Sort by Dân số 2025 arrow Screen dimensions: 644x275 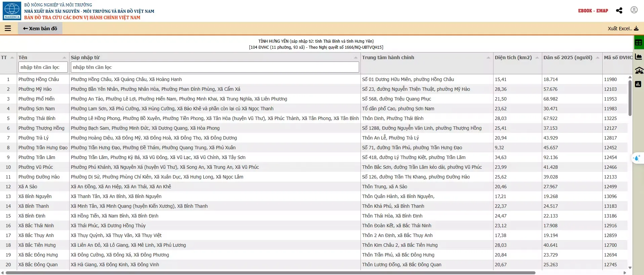(x=598, y=58)
